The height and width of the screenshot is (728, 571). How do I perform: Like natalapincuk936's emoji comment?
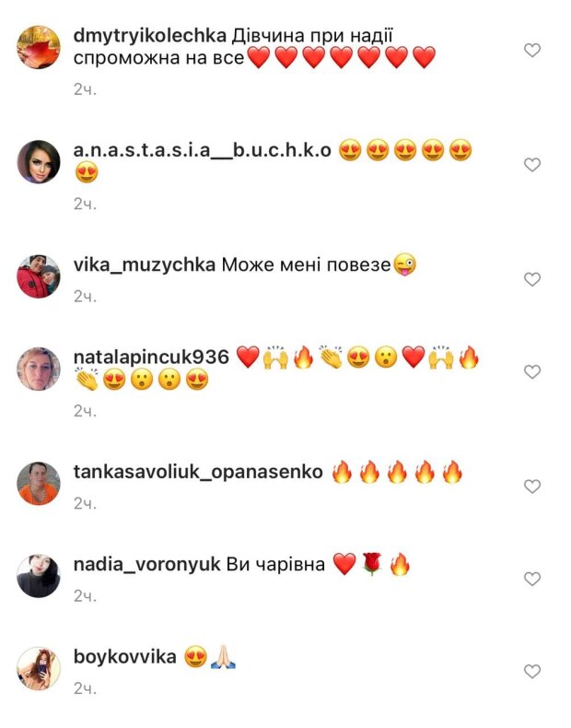coord(532,371)
